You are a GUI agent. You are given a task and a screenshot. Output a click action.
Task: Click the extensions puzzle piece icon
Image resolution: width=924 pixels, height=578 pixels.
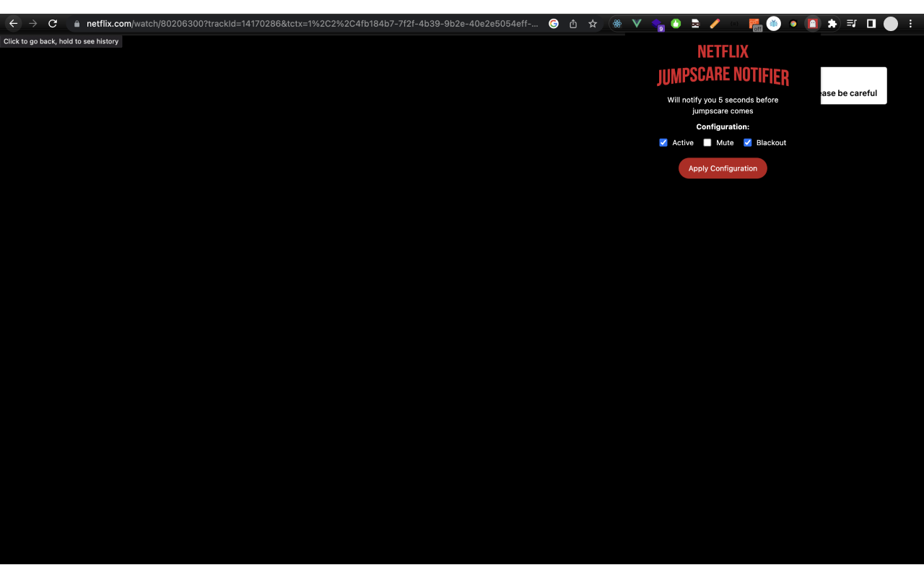coord(832,23)
